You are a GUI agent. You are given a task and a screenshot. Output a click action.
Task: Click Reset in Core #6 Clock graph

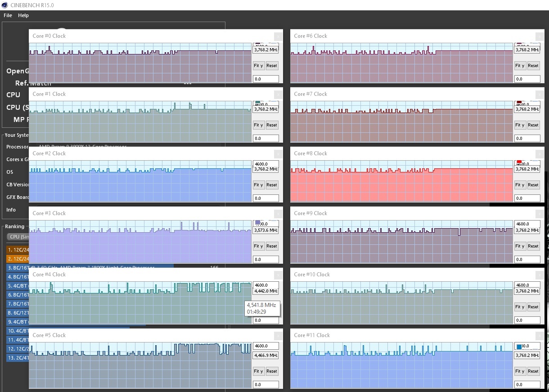(533, 66)
